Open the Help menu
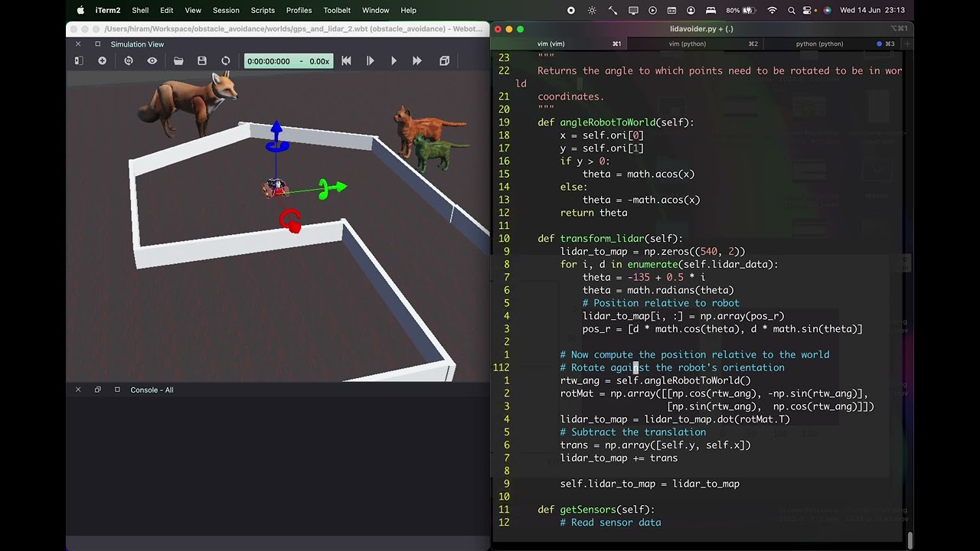The width and height of the screenshot is (980, 551). coord(409,10)
